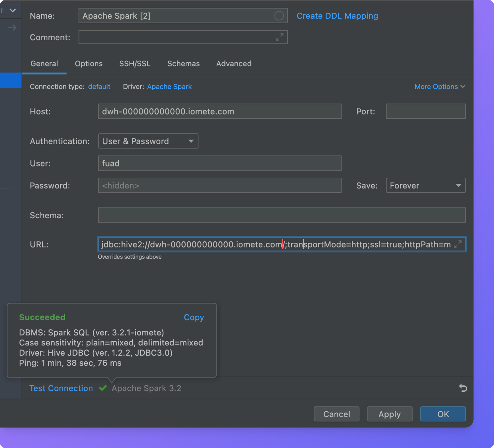The image size is (494, 448).
Task: Open the Authentication dropdown
Action: [148, 141]
